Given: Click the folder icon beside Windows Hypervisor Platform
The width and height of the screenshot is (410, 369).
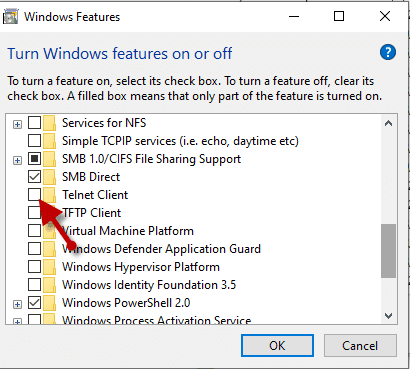Looking at the screenshot, I should click(50, 267).
